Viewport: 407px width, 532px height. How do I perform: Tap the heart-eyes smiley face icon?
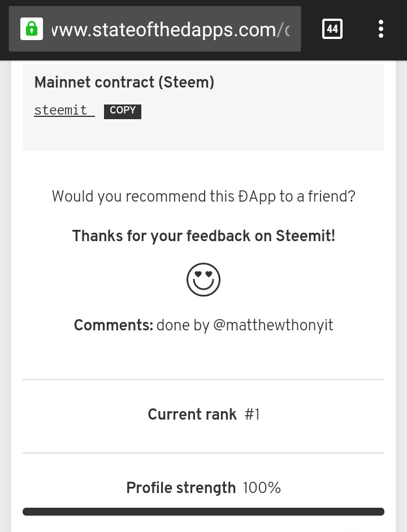tap(203, 280)
